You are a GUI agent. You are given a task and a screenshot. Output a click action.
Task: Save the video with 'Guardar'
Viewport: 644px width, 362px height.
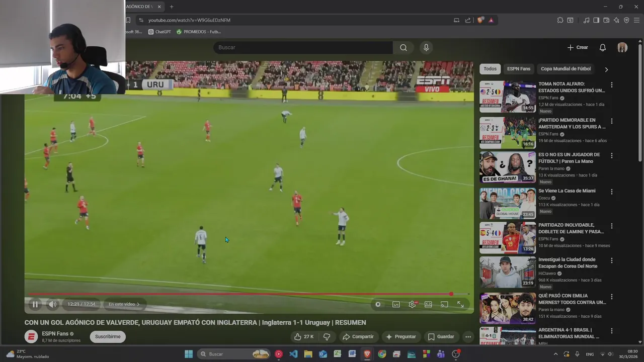tap(441, 337)
